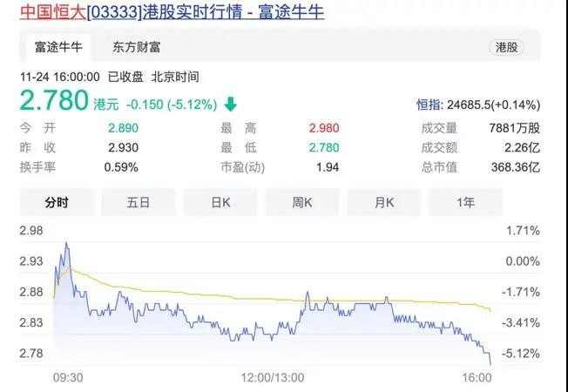
Task: Open the 中国恒大[03333]港股实时行情 title link
Action: tap(172, 12)
